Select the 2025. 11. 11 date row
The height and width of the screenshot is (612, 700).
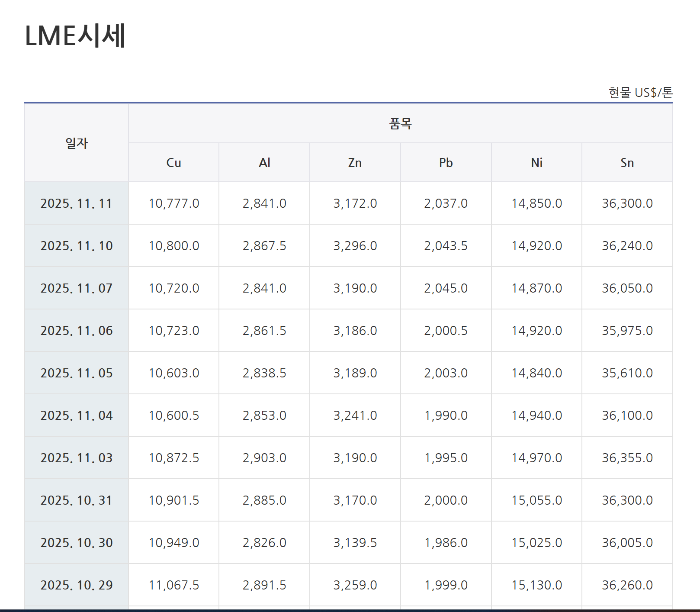tap(77, 203)
